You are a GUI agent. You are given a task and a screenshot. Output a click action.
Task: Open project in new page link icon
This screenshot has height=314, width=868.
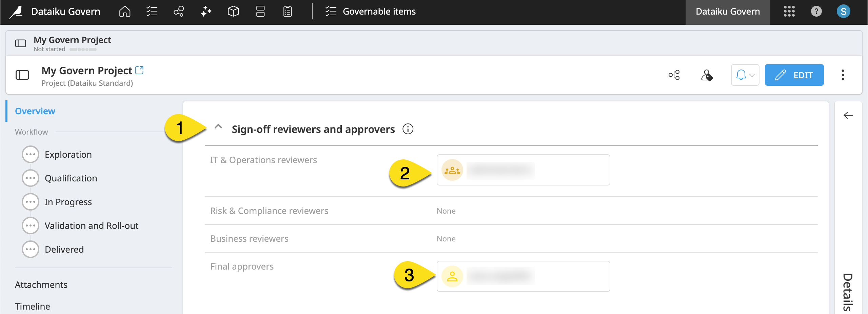pyautogui.click(x=139, y=70)
